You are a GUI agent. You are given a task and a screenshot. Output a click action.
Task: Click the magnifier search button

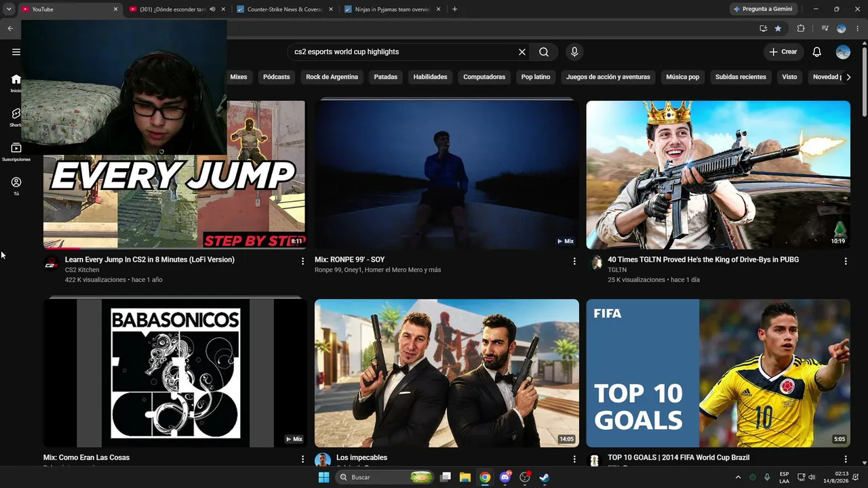(x=544, y=52)
